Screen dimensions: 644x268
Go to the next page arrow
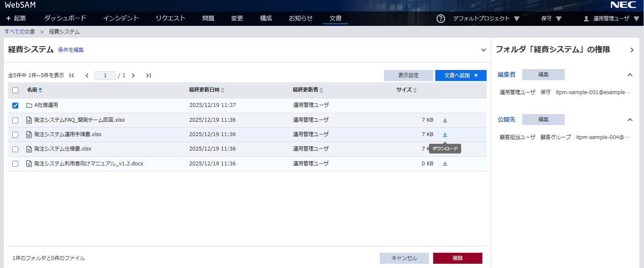click(133, 75)
